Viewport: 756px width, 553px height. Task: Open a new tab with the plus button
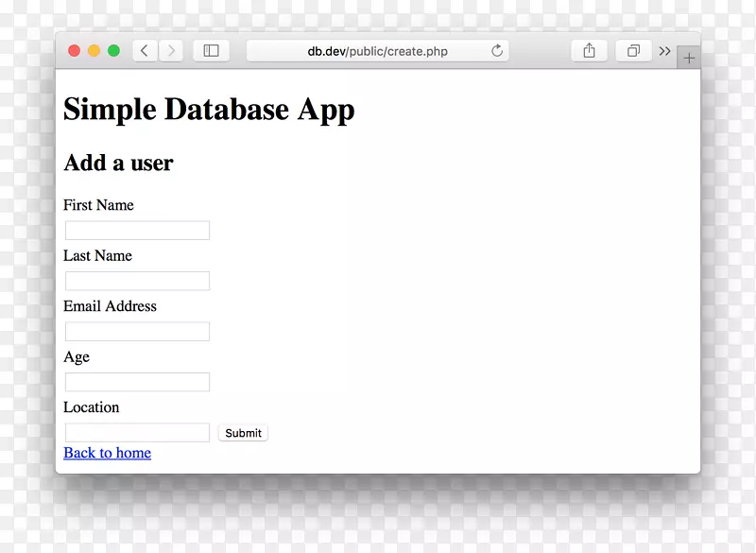coord(689,58)
